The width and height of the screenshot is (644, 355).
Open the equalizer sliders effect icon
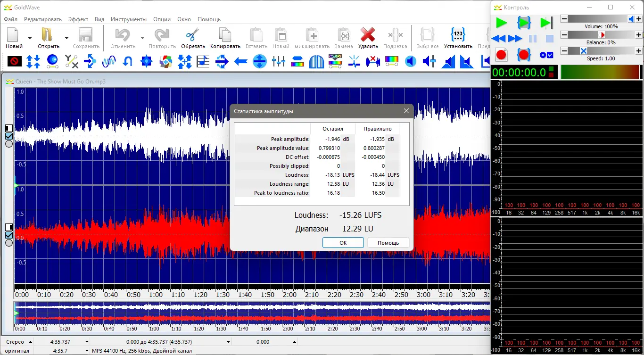pyautogui.click(x=279, y=61)
